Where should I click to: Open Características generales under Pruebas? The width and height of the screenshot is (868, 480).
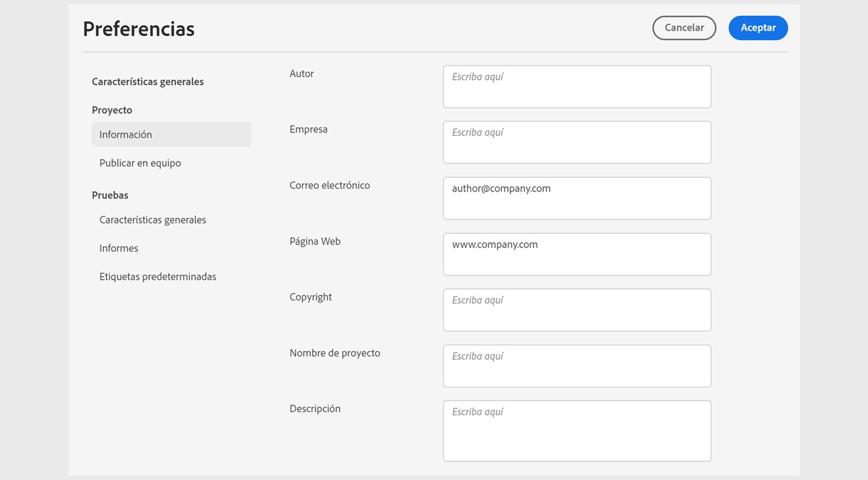(x=152, y=220)
